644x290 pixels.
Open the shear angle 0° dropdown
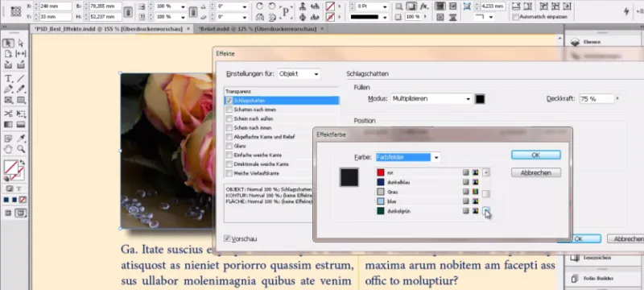(x=245, y=17)
